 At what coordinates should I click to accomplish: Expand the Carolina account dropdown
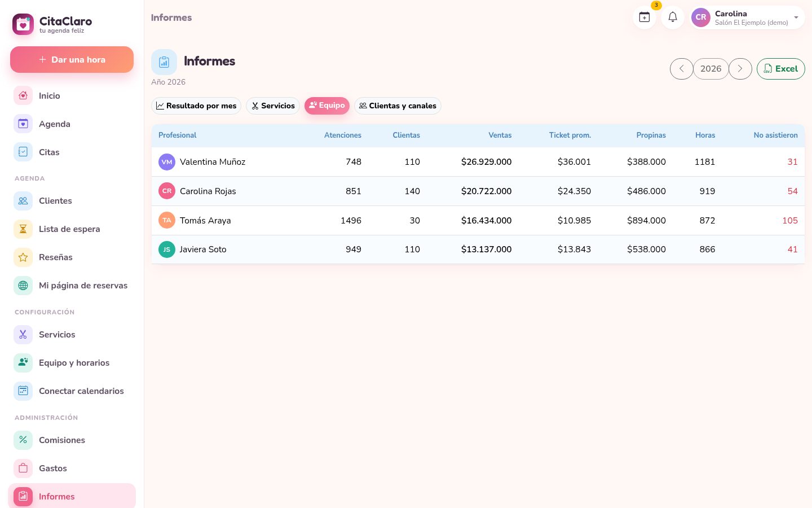click(748, 17)
